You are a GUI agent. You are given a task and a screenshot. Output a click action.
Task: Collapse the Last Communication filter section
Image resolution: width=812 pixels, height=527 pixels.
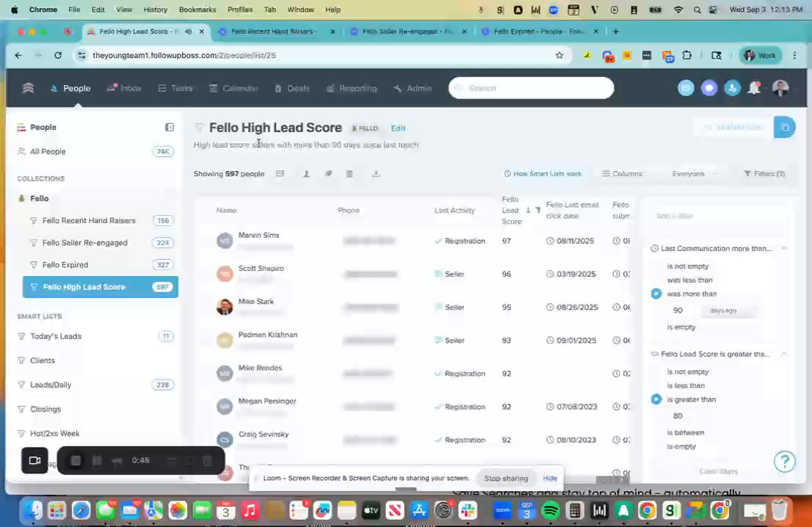click(x=784, y=249)
